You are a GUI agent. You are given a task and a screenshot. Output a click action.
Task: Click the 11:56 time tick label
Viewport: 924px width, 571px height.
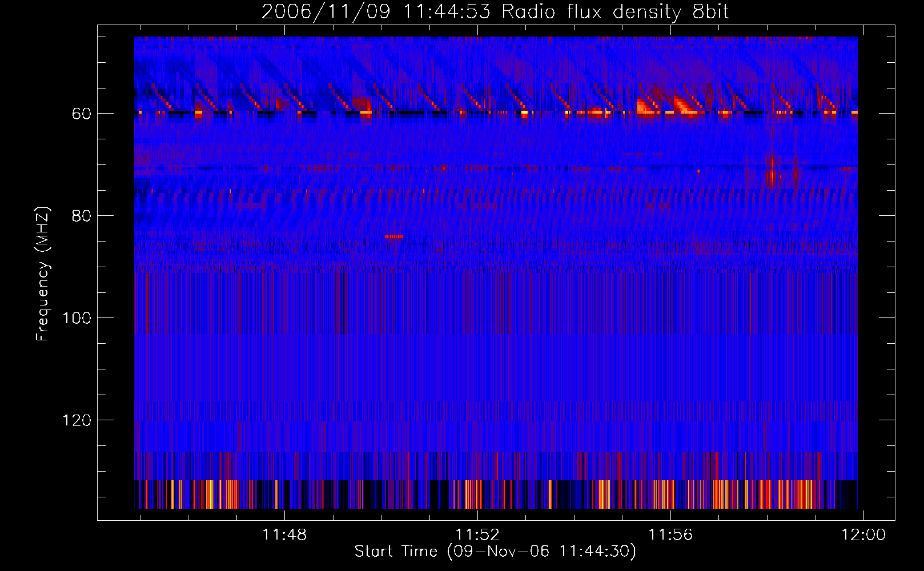[670, 534]
